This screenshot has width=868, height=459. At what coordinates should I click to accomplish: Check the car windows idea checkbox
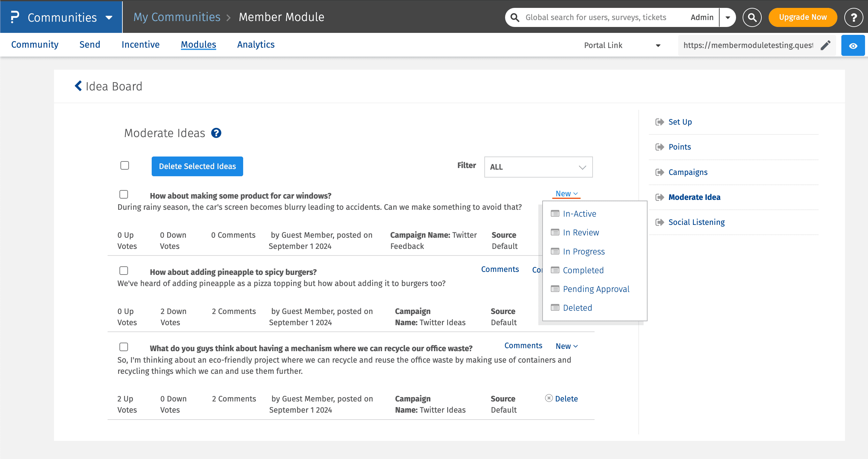124,194
